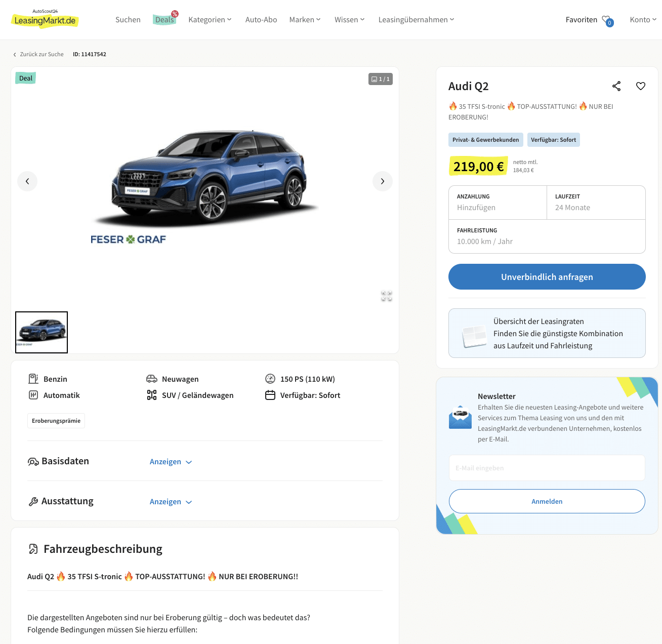Click the Eroberungsprämie tag
Viewport: 662px width, 644px height.
click(x=56, y=421)
